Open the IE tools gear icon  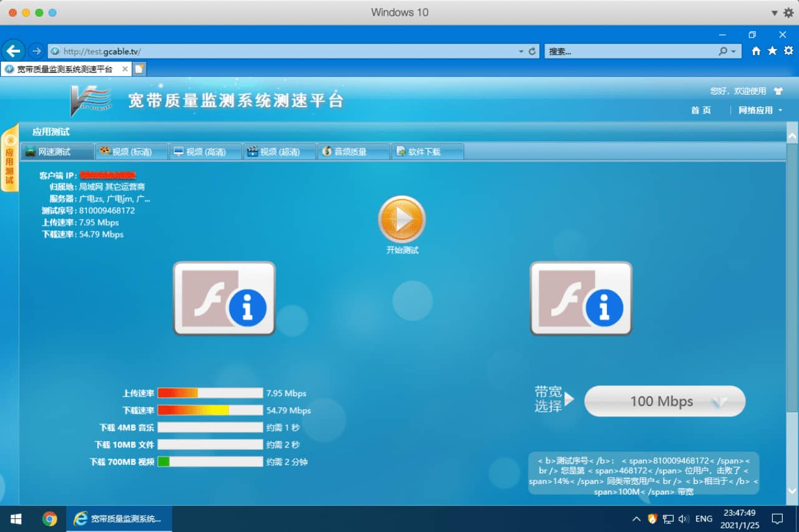pos(788,51)
